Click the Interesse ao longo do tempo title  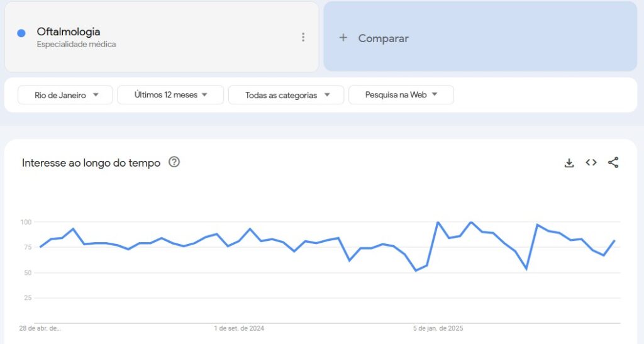(91, 163)
